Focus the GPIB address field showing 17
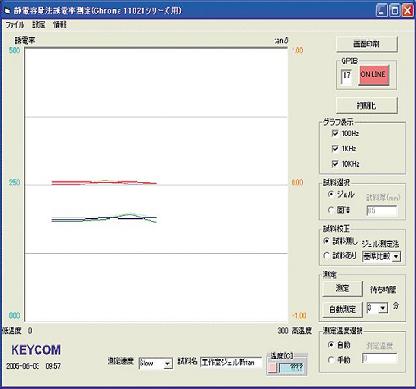The image size is (416, 389). click(347, 77)
